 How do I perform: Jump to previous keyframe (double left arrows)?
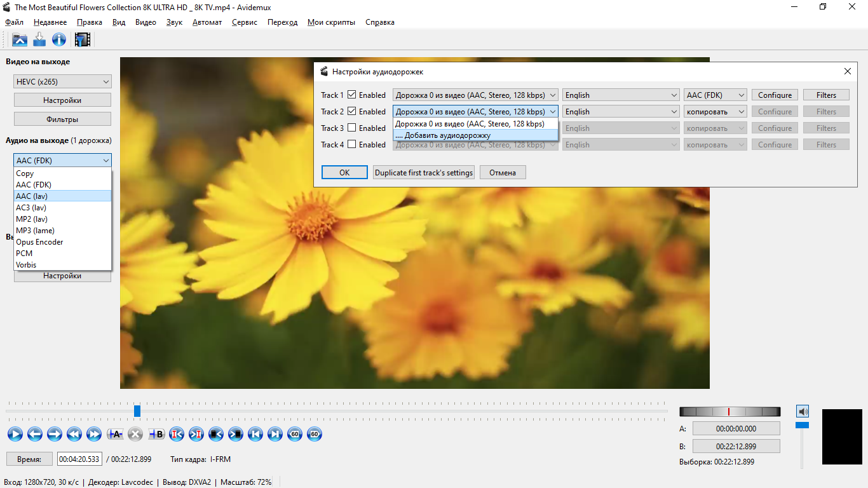(x=74, y=434)
